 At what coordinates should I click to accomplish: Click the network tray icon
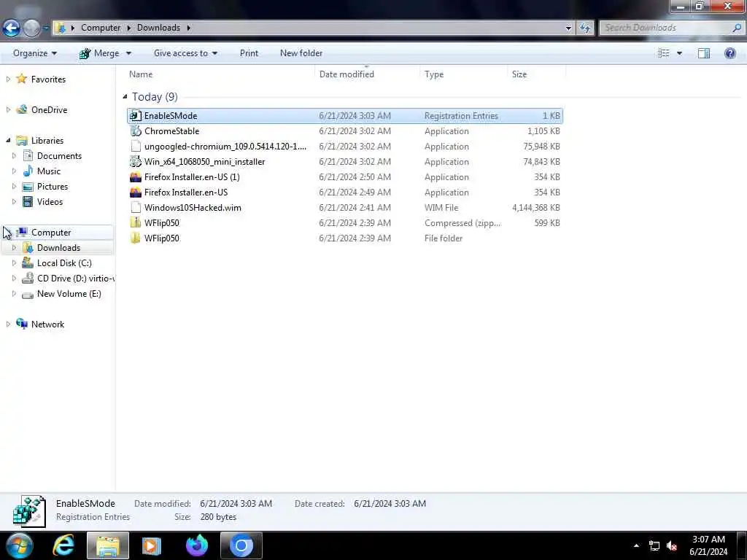pos(654,545)
